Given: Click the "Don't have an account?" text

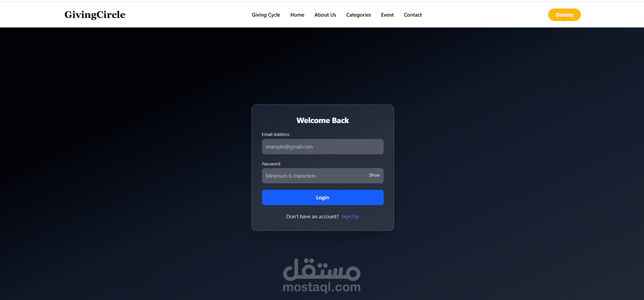Looking at the screenshot, I should tap(312, 217).
